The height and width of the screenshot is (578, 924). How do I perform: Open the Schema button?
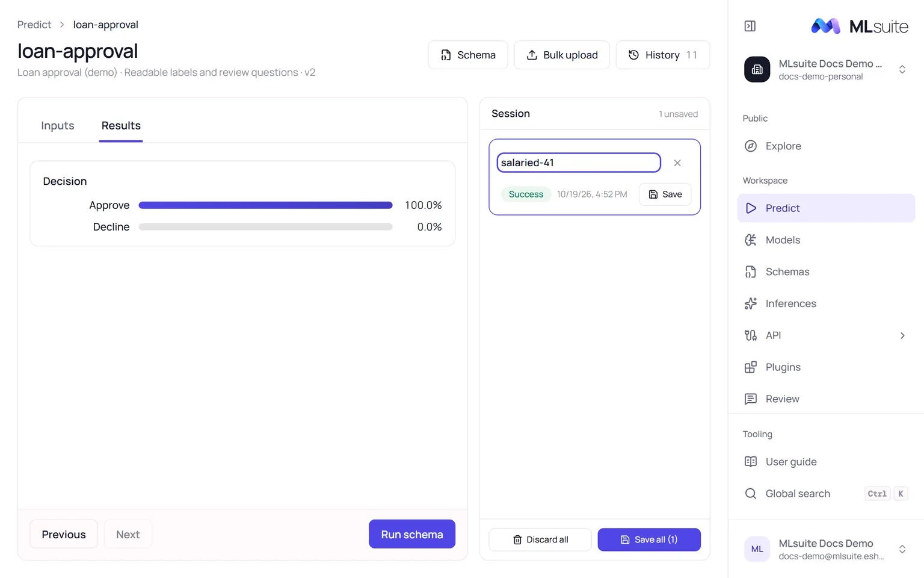click(468, 55)
